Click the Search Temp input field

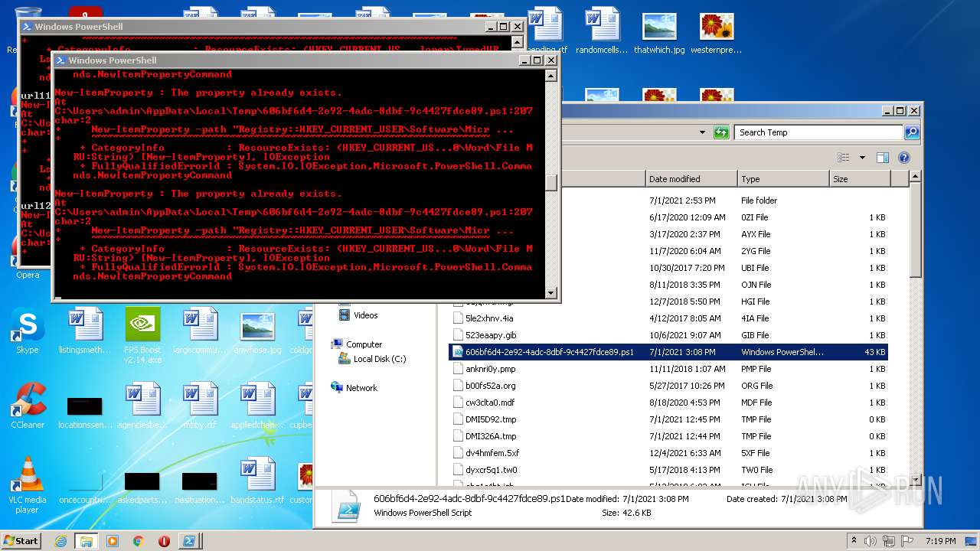[818, 132]
